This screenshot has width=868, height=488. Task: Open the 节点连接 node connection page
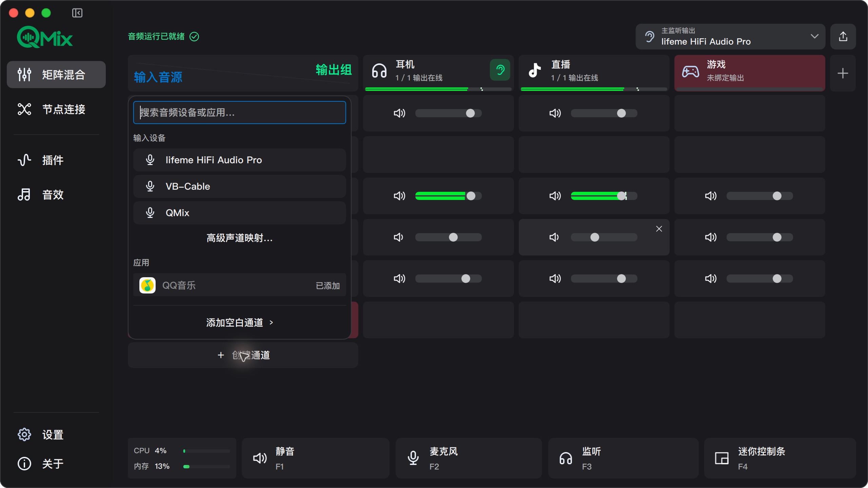click(x=56, y=109)
